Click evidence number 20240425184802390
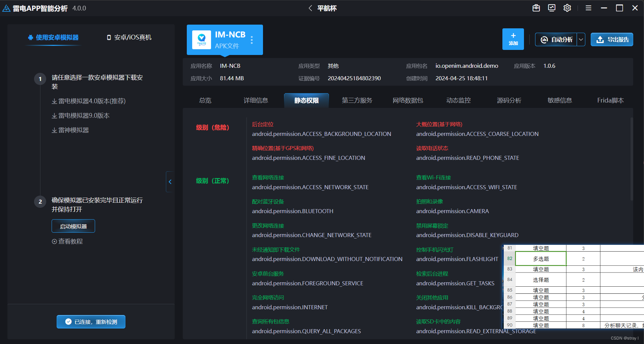Screen dimensions: 644x344 (354, 78)
